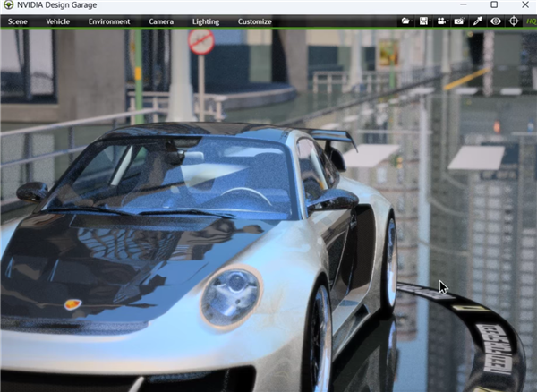Viewport: 537px width, 392px height.
Task: Click the NVIDIA Design Garage app icon
Action: coord(8,4)
